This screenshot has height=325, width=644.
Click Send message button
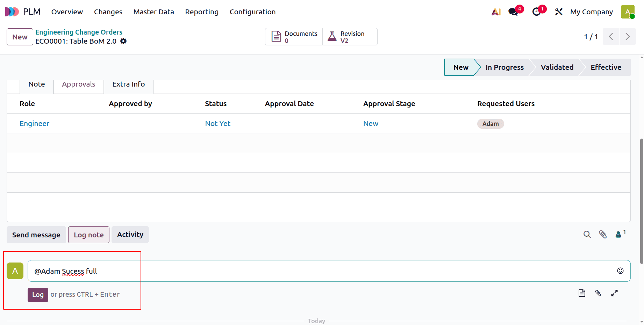coord(36,235)
